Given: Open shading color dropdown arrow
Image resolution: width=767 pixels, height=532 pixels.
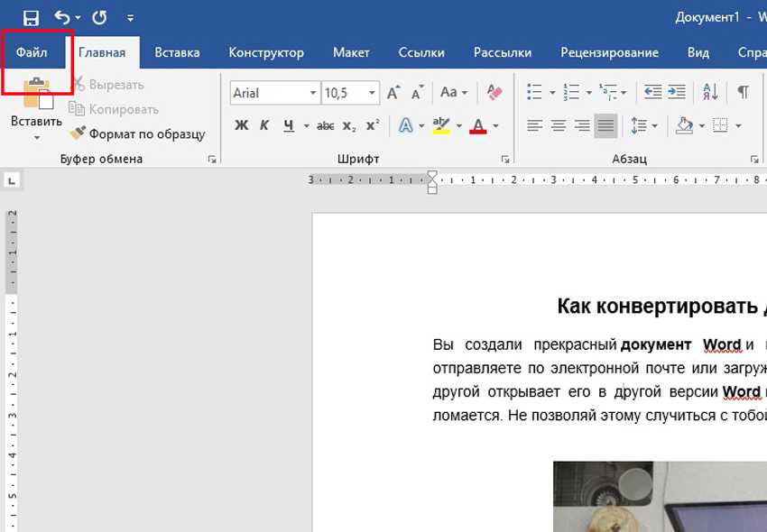Looking at the screenshot, I should 702,126.
